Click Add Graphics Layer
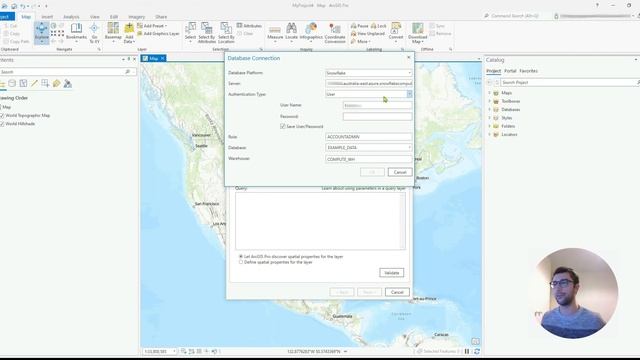 pyautogui.click(x=158, y=33)
